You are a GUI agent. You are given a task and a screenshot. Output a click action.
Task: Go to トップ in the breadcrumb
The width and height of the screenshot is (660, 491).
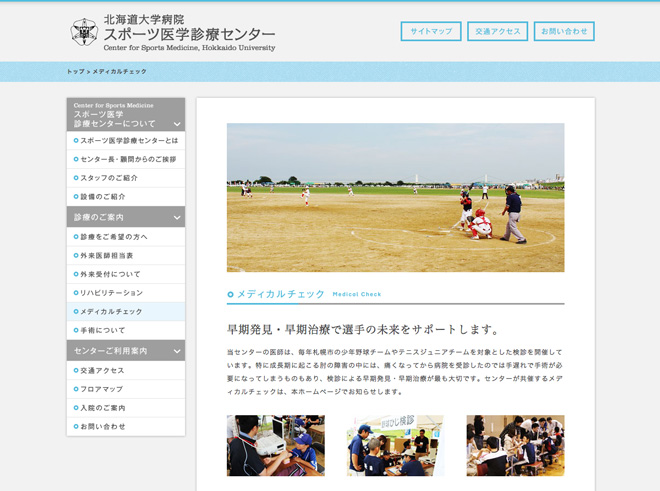[76, 72]
